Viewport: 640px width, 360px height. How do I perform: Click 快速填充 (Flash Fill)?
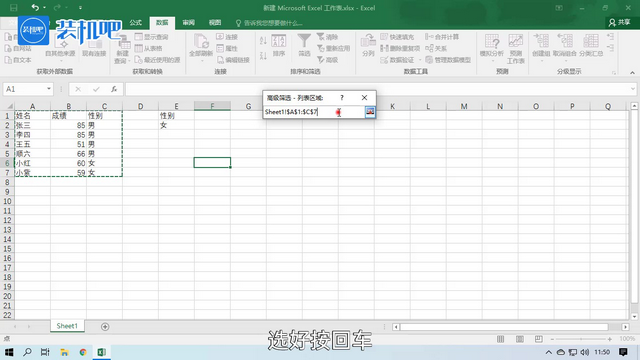tap(397, 37)
